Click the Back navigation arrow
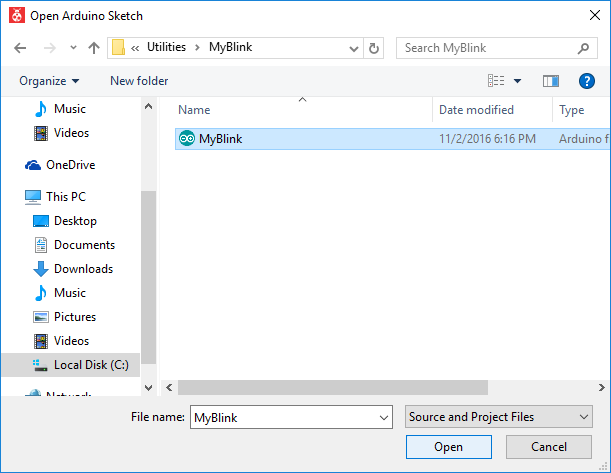 coord(20,48)
